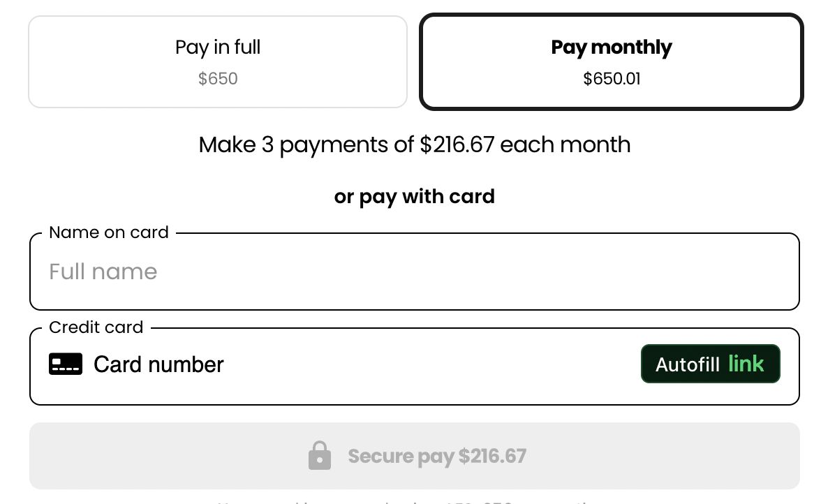Viewport: 821px width, 504px height.
Task: Click the "Name on card" field label
Action: click(x=109, y=232)
